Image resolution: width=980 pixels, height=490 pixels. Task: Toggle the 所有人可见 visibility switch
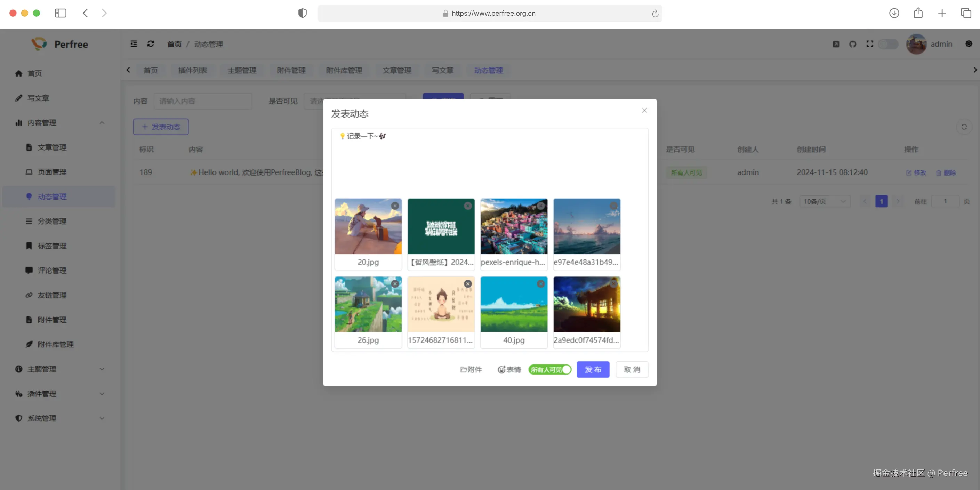[x=550, y=369]
